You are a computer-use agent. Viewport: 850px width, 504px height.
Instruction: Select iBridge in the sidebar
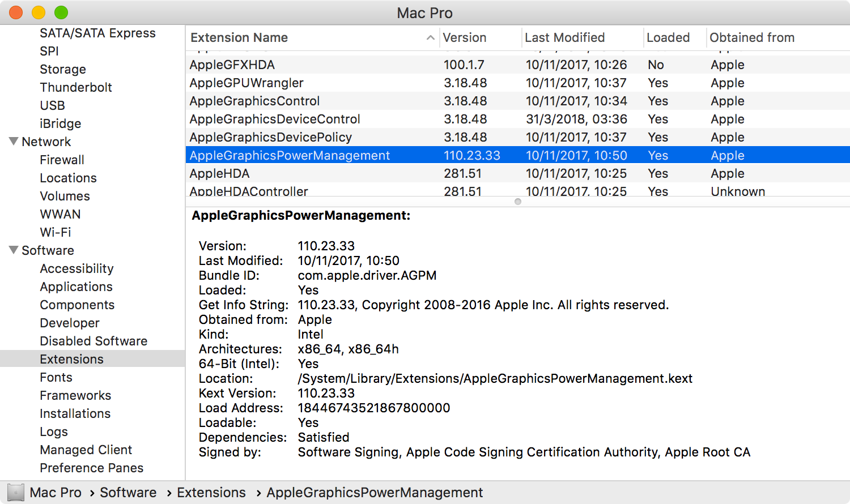pyautogui.click(x=60, y=123)
